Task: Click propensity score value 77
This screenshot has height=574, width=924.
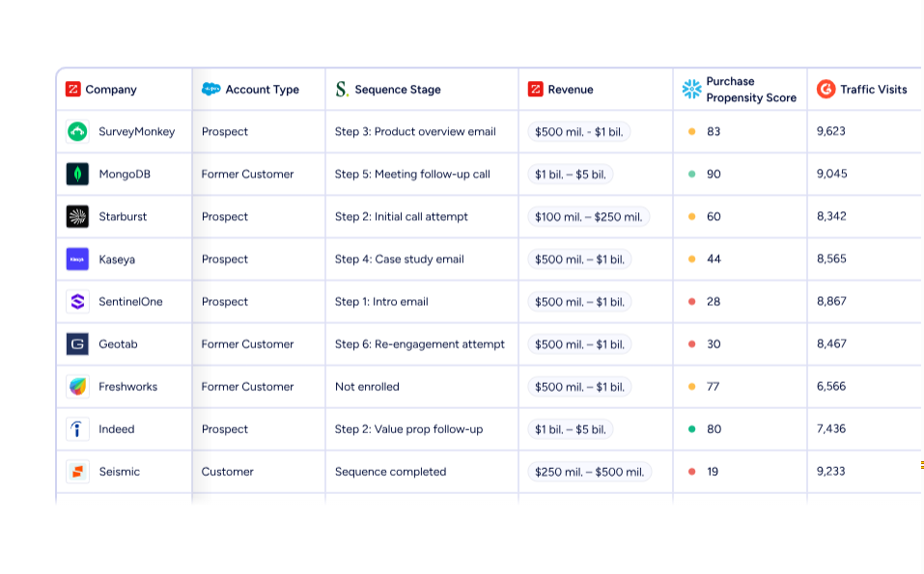Action: [714, 386]
